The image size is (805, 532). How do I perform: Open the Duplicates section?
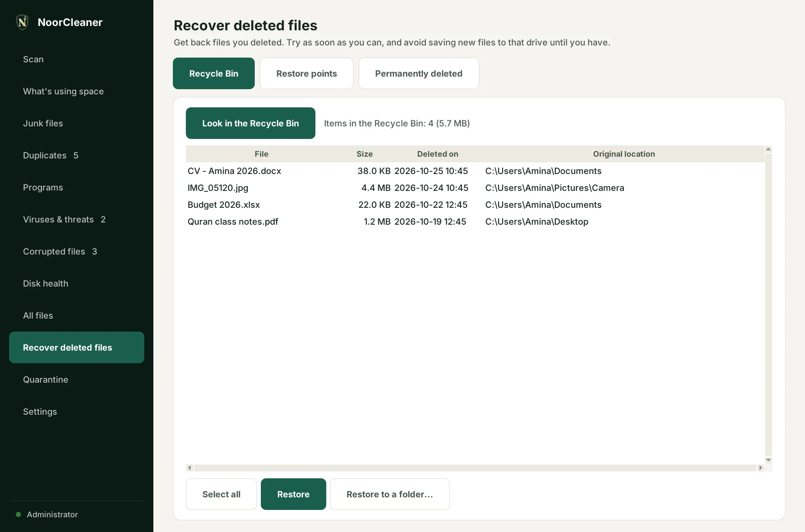pyautogui.click(x=77, y=155)
